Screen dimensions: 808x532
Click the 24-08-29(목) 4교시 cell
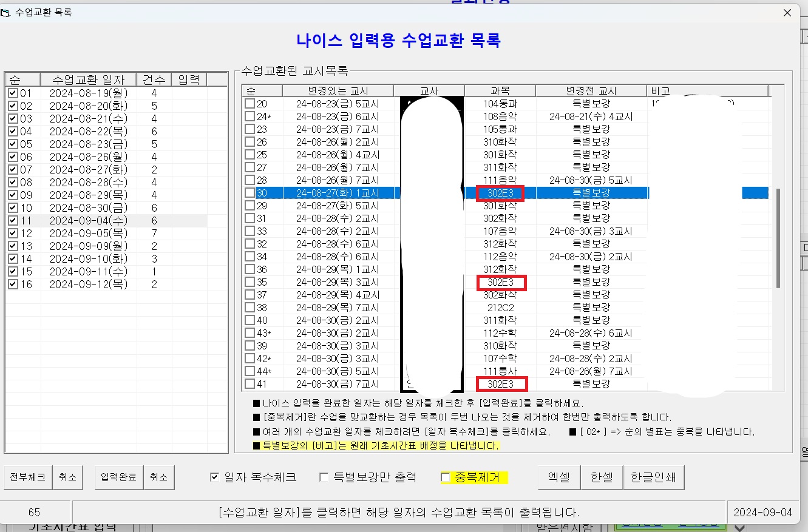point(338,295)
